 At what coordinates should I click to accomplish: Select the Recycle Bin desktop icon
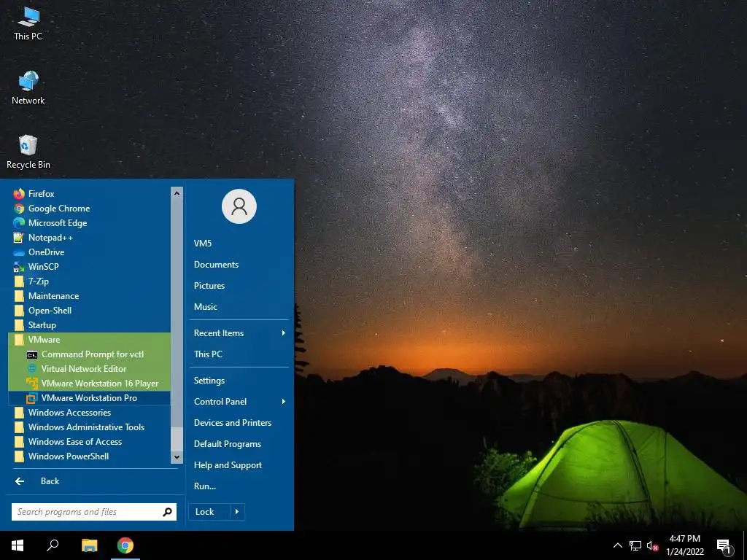click(x=28, y=152)
